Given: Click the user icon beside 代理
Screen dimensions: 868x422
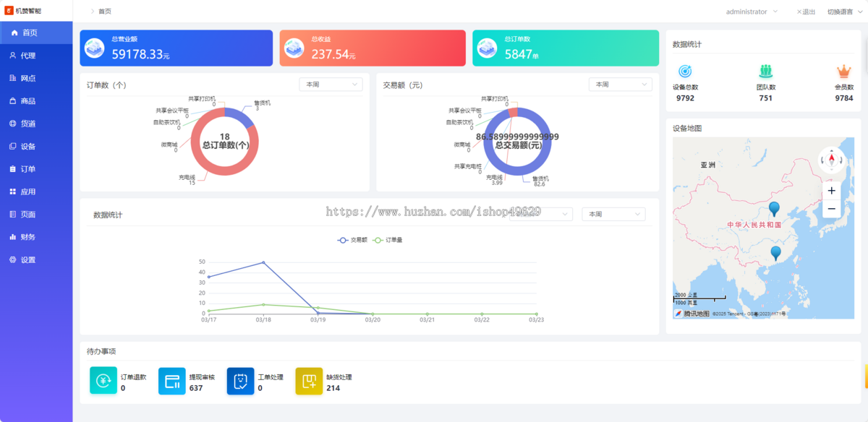Looking at the screenshot, I should point(13,56).
